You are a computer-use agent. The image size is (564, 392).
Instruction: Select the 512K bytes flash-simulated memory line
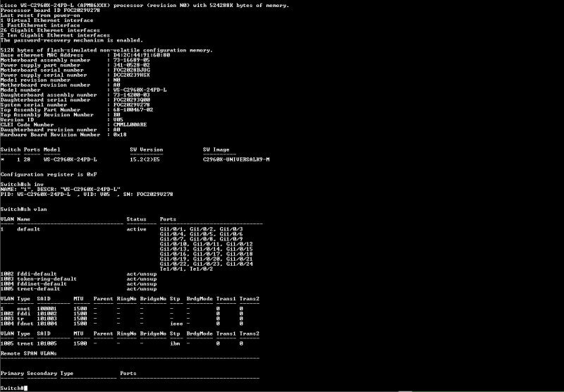106,50
